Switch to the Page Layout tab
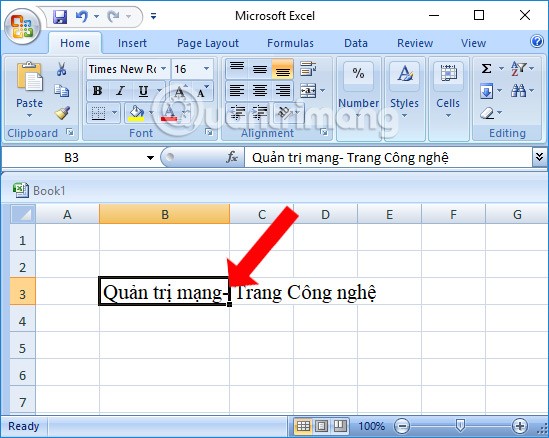Viewport: 549px width, 438px height. pyautogui.click(x=208, y=43)
